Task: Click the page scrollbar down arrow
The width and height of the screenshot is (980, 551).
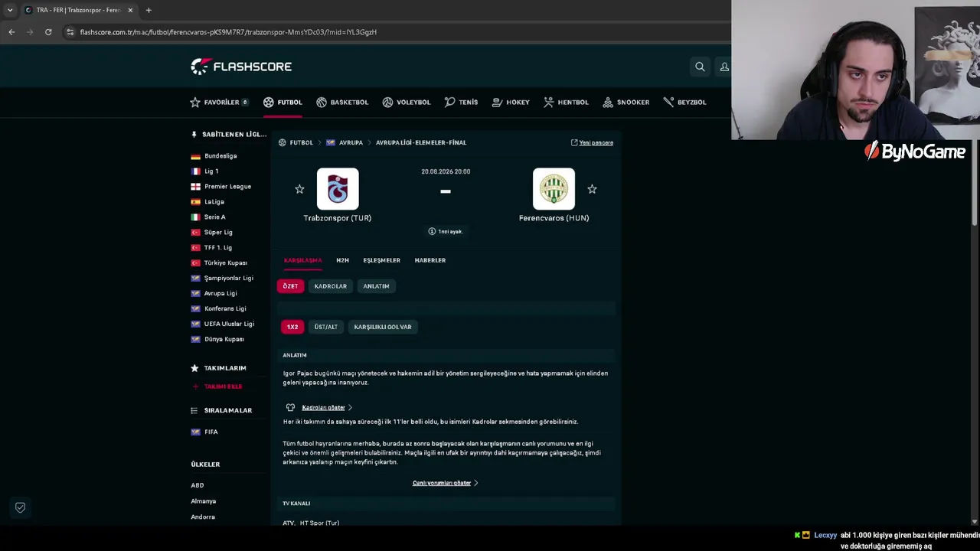Action: (x=975, y=522)
